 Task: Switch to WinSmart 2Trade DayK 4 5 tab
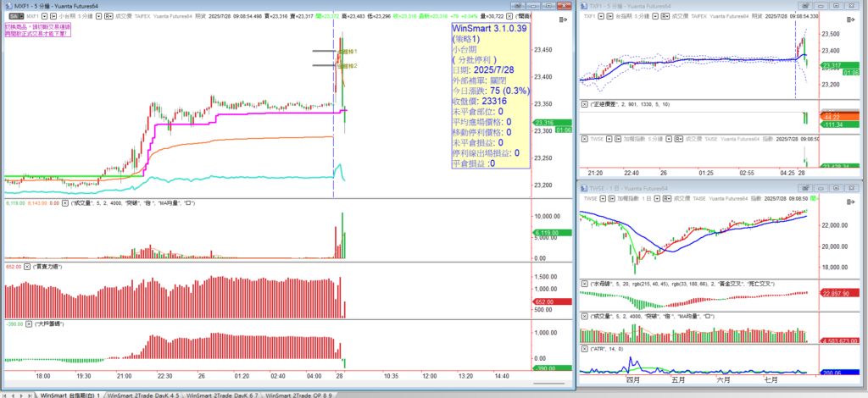pyautogui.click(x=142, y=395)
